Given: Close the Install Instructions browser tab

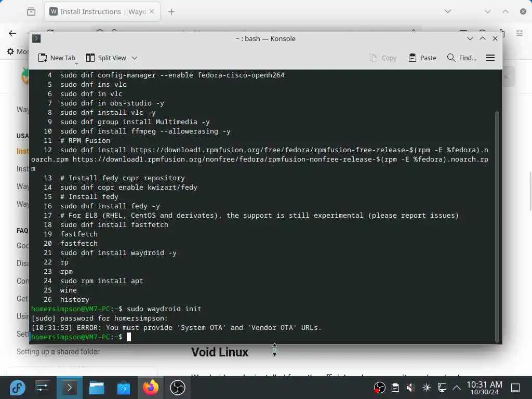Looking at the screenshot, I should [x=152, y=11].
